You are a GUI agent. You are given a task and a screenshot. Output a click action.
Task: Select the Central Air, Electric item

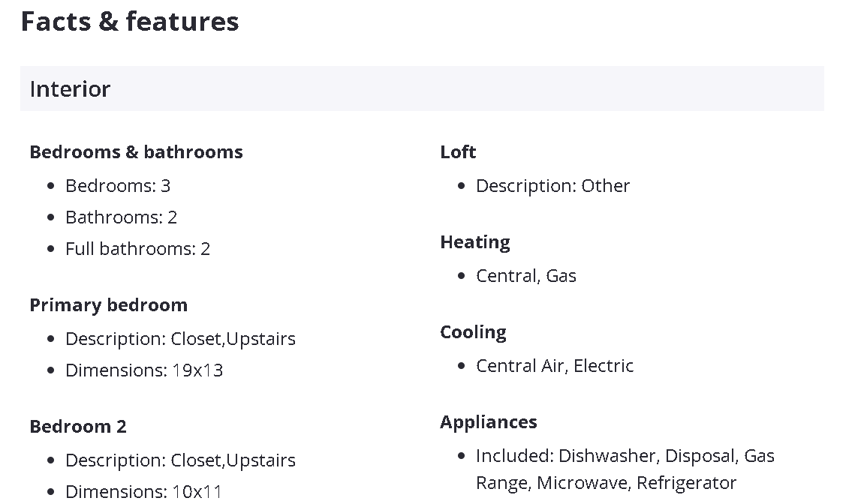tap(555, 366)
